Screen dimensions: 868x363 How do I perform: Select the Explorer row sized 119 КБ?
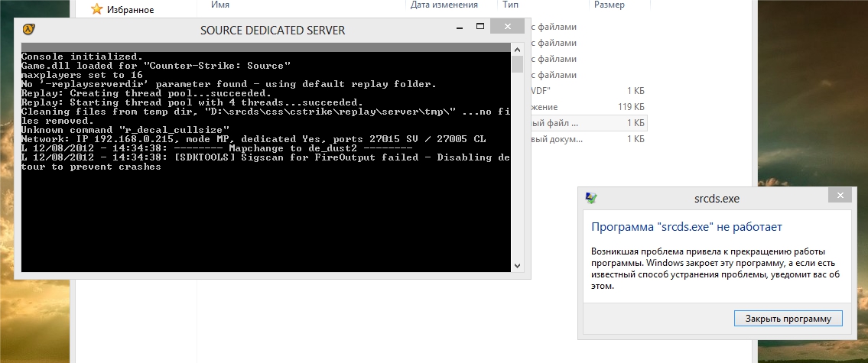coord(588,107)
